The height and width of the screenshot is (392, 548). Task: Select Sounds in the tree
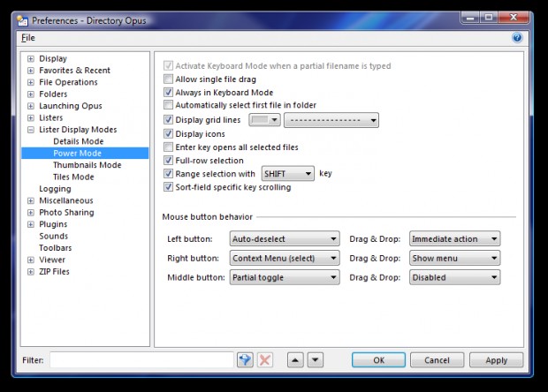(x=53, y=236)
